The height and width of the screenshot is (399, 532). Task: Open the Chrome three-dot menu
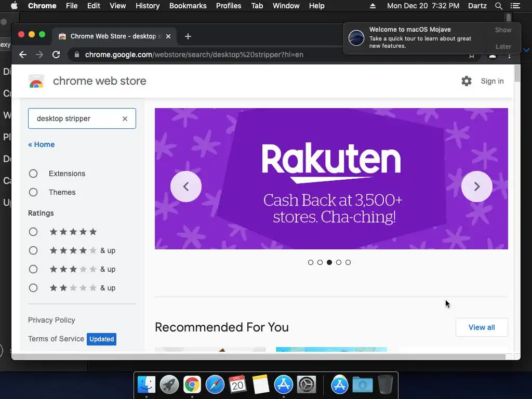[x=509, y=55]
